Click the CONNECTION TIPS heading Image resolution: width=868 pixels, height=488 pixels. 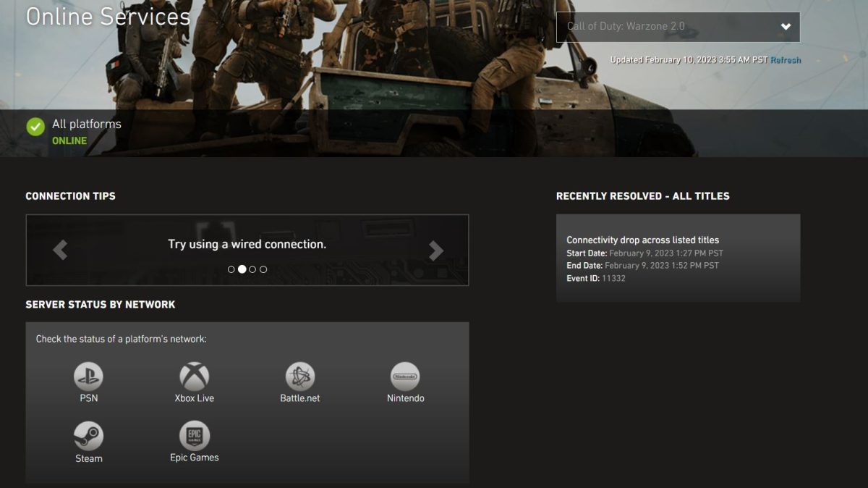[70, 196]
